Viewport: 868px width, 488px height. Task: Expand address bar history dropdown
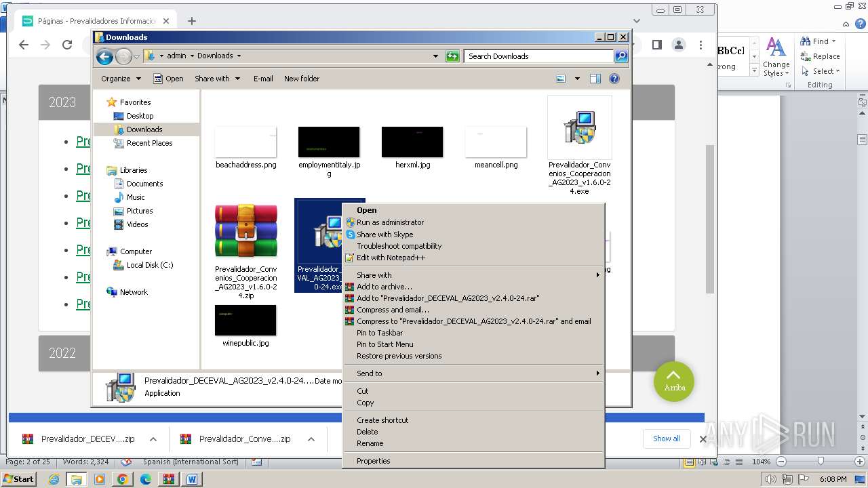[x=435, y=56]
